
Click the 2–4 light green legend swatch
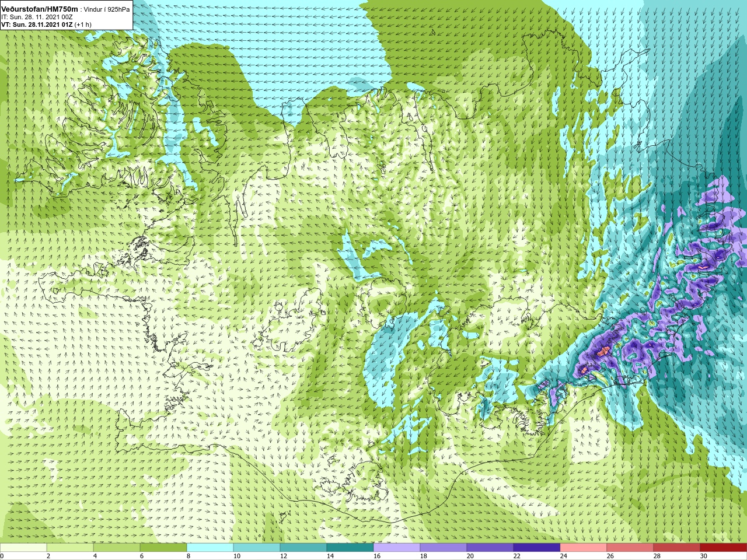(70, 548)
